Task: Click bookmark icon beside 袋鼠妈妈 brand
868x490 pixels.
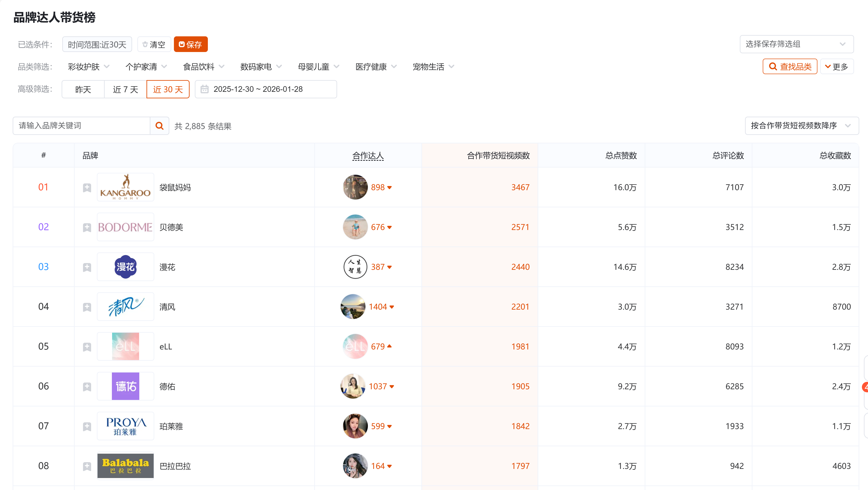Action: tap(87, 188)
